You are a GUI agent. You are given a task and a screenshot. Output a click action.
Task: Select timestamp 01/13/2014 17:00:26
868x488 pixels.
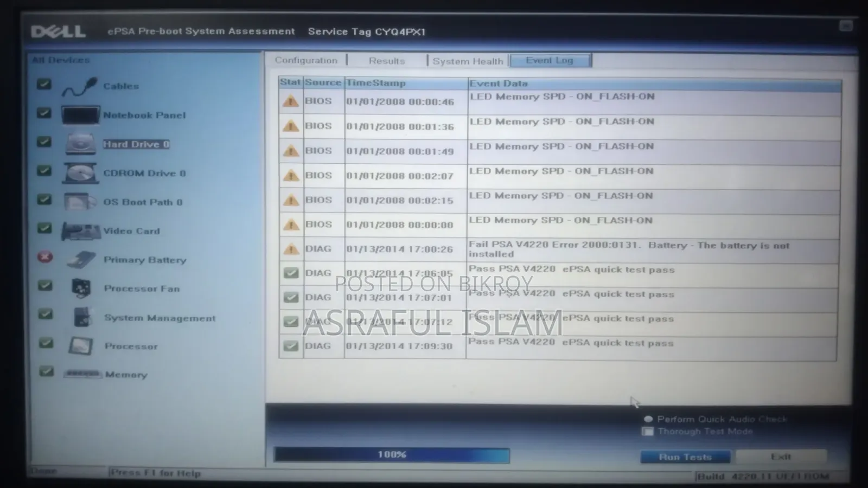click(x=400, y=249)
